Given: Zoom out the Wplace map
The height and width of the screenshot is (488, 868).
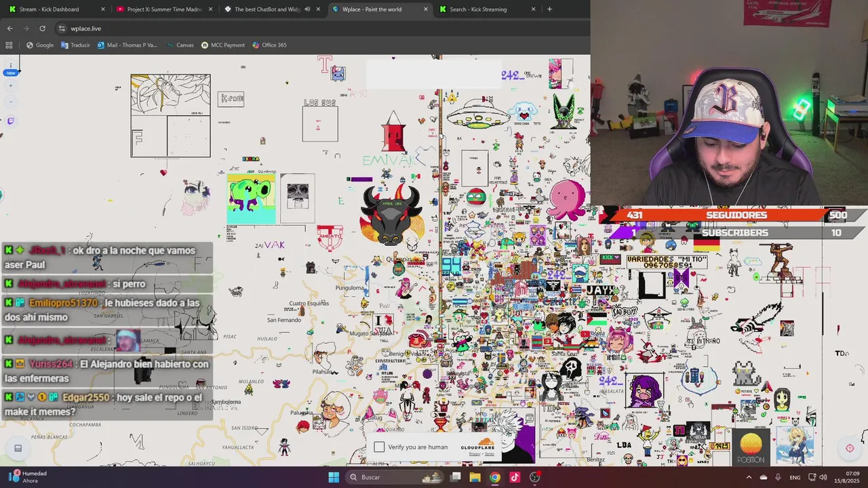Looking at the screenshot, I should coord(11,102).
